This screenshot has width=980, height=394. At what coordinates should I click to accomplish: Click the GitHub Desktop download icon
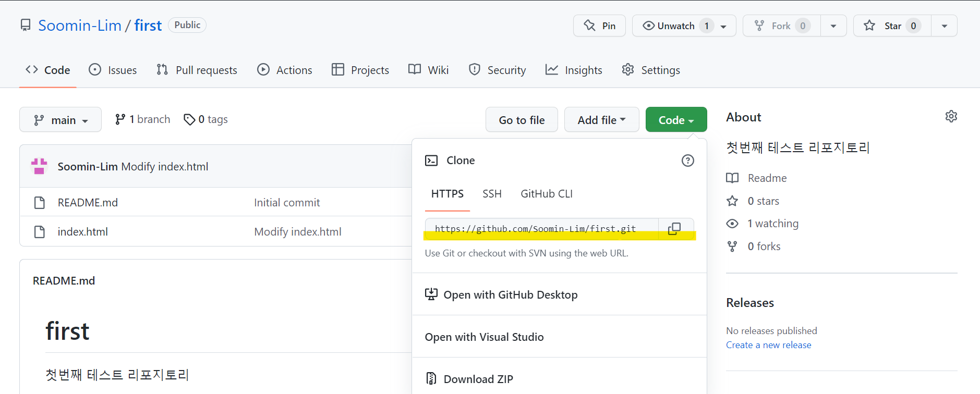pos(431,294)
